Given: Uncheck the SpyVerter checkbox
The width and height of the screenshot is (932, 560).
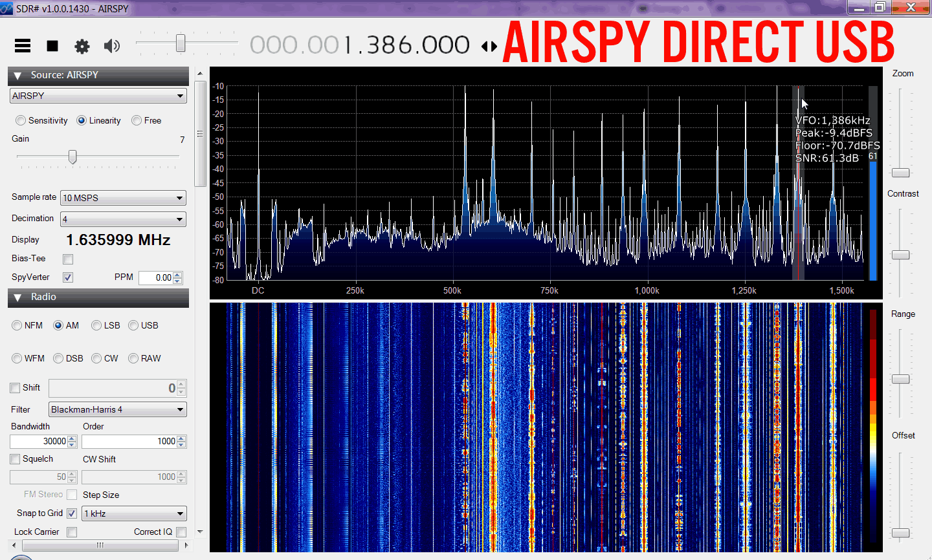Looking at the screenshot, I should [68, 277].
